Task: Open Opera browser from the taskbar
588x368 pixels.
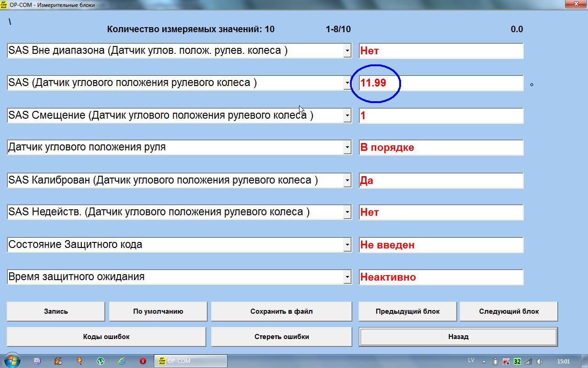Action: pyautogui.click(x=143, y=361)
